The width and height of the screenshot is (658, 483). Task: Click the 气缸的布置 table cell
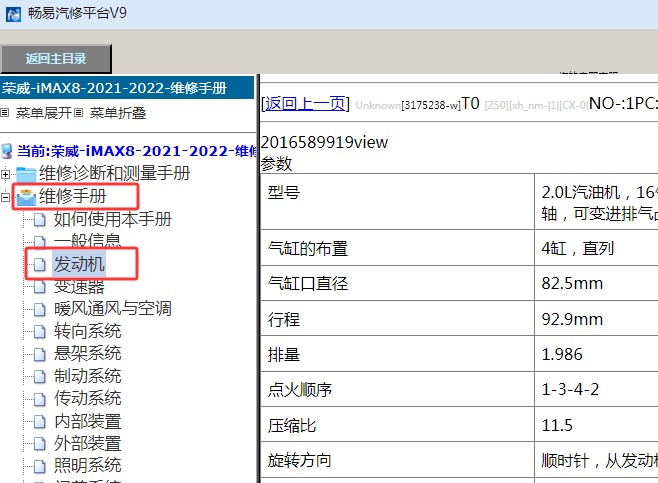[x=397, y=248]
